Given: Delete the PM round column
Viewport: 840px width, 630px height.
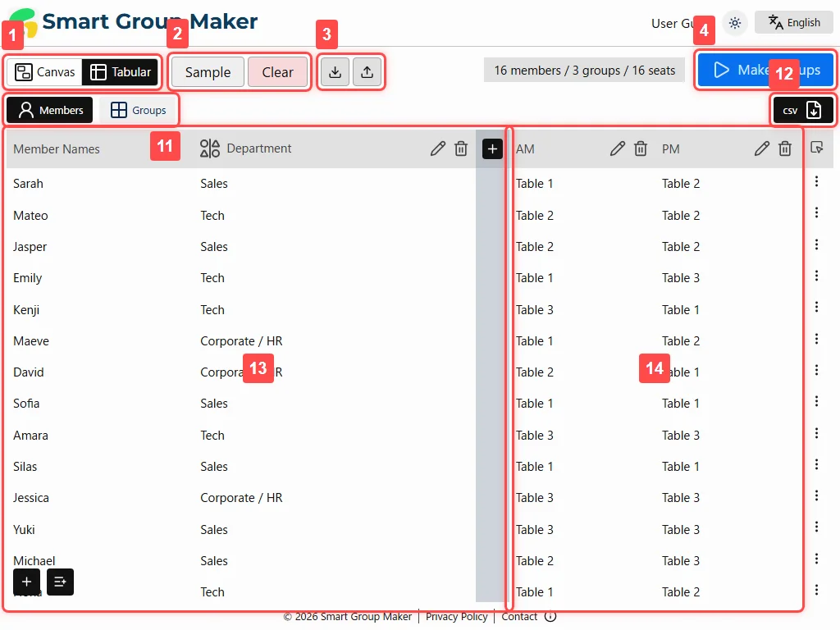Looking at the screenshot, I should (x=785, y=148).
